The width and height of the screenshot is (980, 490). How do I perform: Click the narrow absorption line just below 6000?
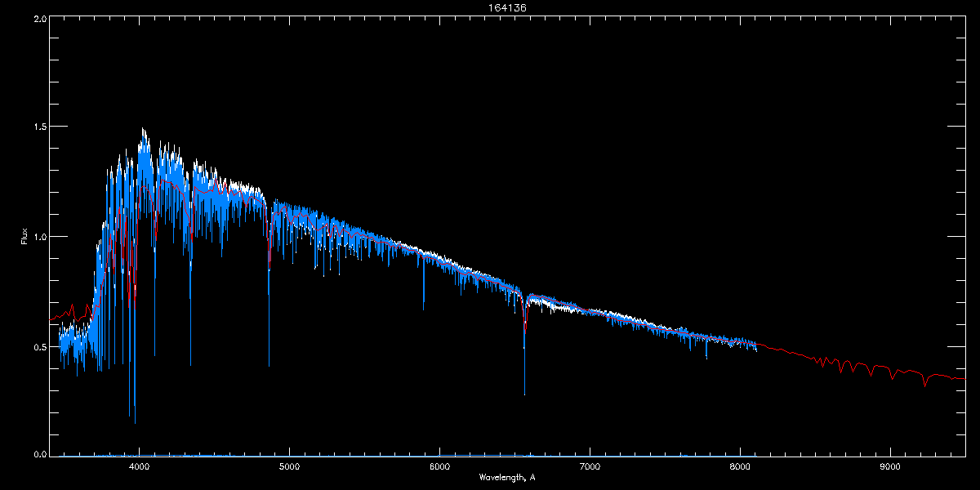[x=423, y=309]
